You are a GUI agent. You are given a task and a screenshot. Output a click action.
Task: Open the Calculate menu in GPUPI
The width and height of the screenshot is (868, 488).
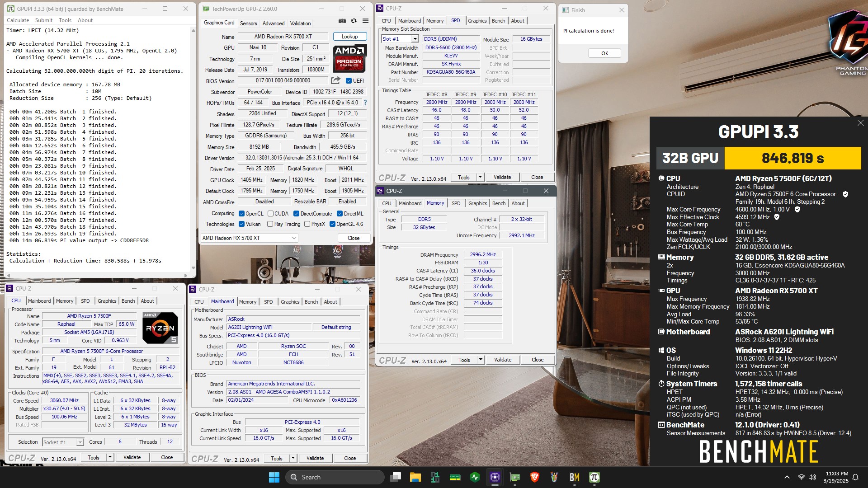click(18, 20)
